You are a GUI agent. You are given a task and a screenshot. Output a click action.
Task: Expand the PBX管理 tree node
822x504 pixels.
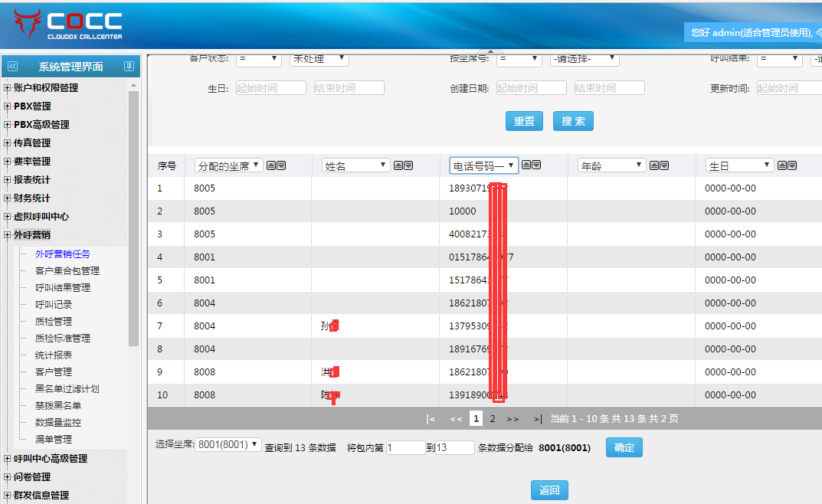tap(8, 106)
